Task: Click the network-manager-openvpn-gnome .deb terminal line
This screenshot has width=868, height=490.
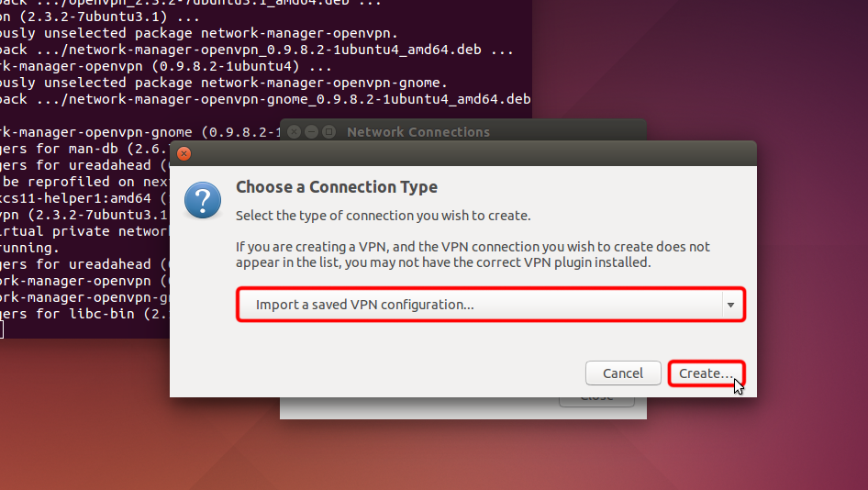Action: (275, 99)
